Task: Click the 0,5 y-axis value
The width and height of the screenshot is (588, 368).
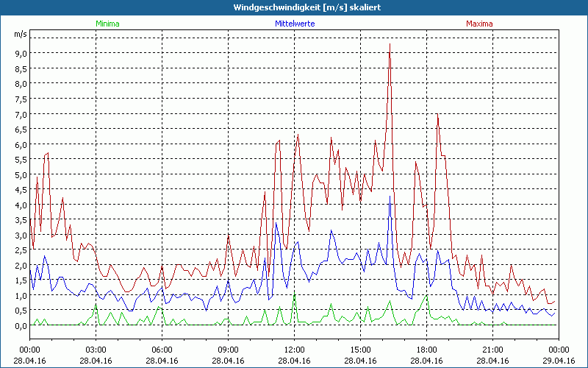Action: pyautogui.click(x=21, y=311)
